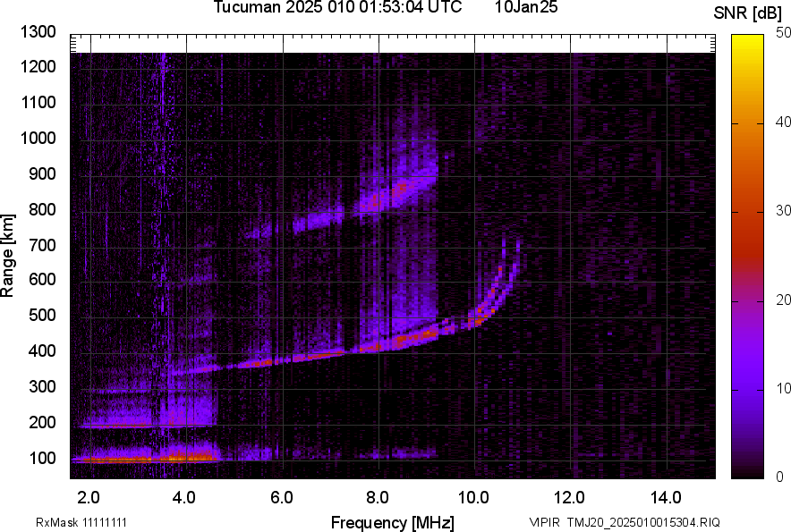Click the 0 tick label on colorbar
The height and width of the screenshot is (532, 791).
[780, 477]
